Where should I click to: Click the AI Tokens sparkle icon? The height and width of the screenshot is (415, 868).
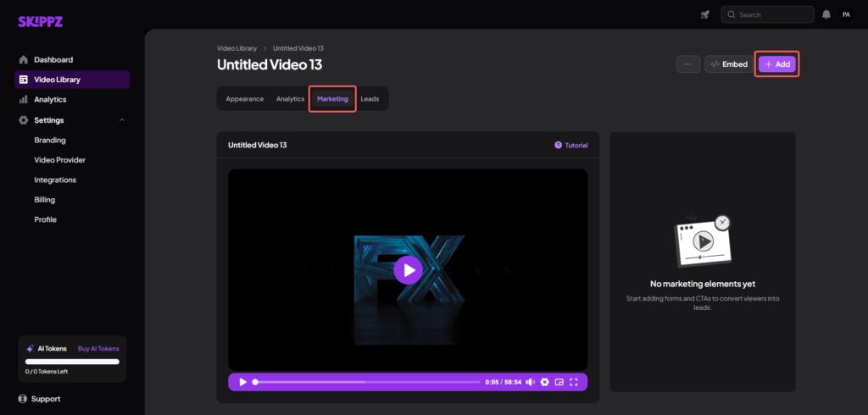click(30, 349)
